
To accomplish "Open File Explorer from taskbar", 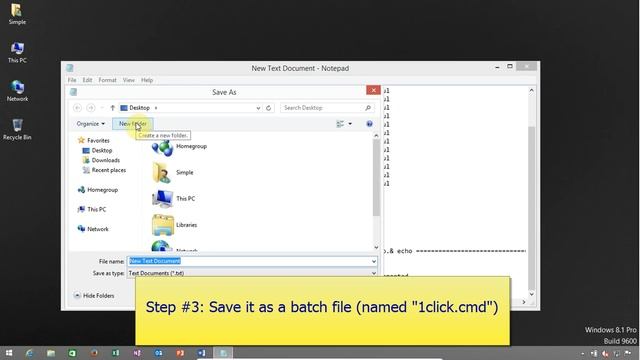I will tap(51, 353).
